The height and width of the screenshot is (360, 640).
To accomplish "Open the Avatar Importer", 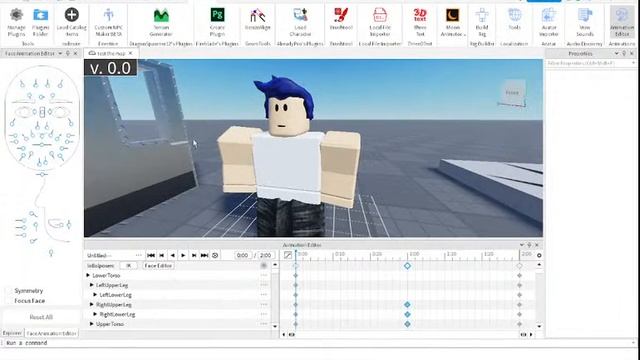I will click(x=549, y=22).
